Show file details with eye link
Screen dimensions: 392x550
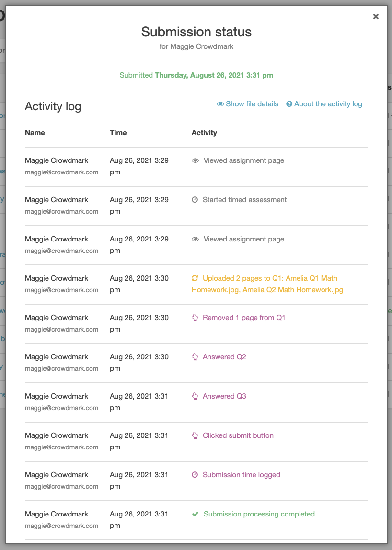click(247, 104)
